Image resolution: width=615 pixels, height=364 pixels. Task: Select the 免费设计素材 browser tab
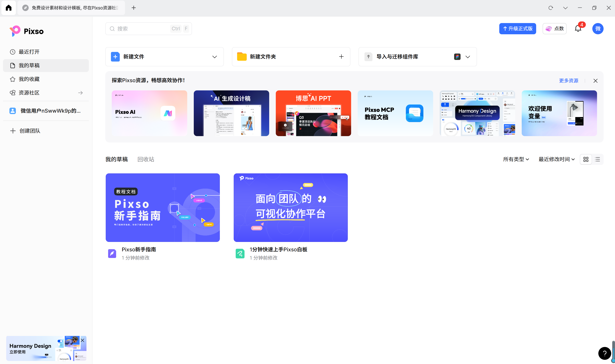tap(71, 8)
